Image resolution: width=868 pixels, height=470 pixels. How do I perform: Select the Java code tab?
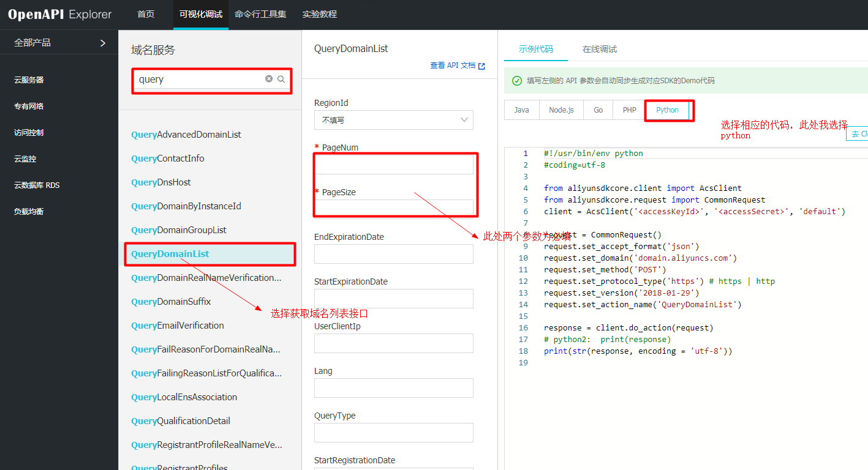pyautogui.click(x=521, y=110)
